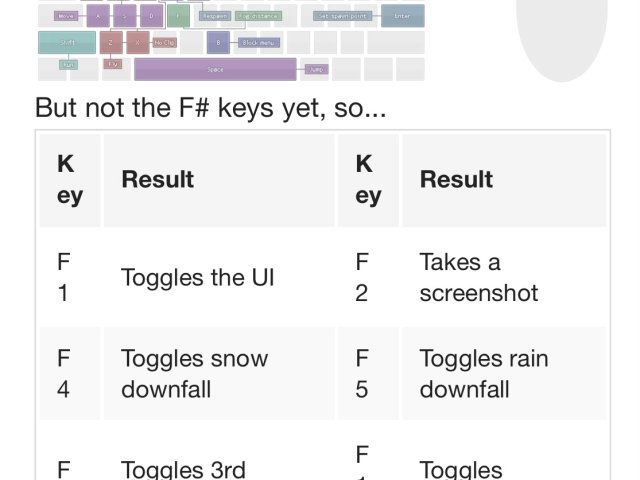Click the red Z key
Viewport: 640px width, 480px height.
click(110, 43)
